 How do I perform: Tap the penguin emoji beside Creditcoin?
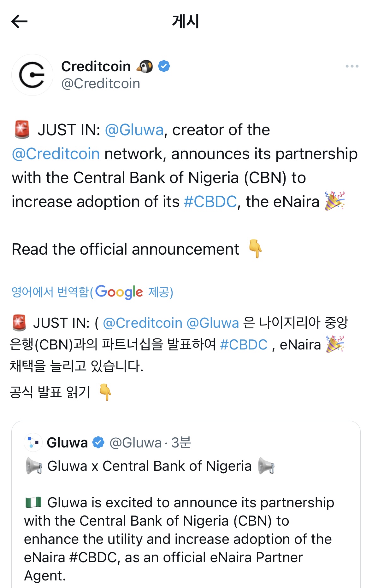click(x=145, y=66)
